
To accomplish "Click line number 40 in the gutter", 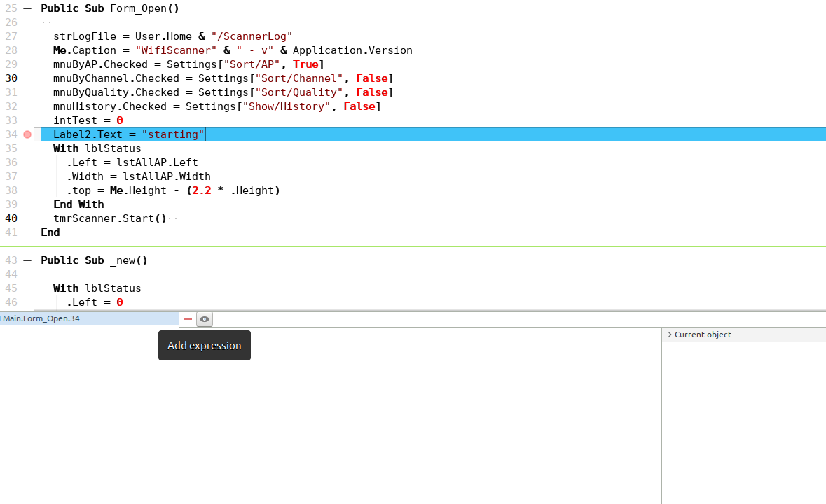I will coord(11,218).
